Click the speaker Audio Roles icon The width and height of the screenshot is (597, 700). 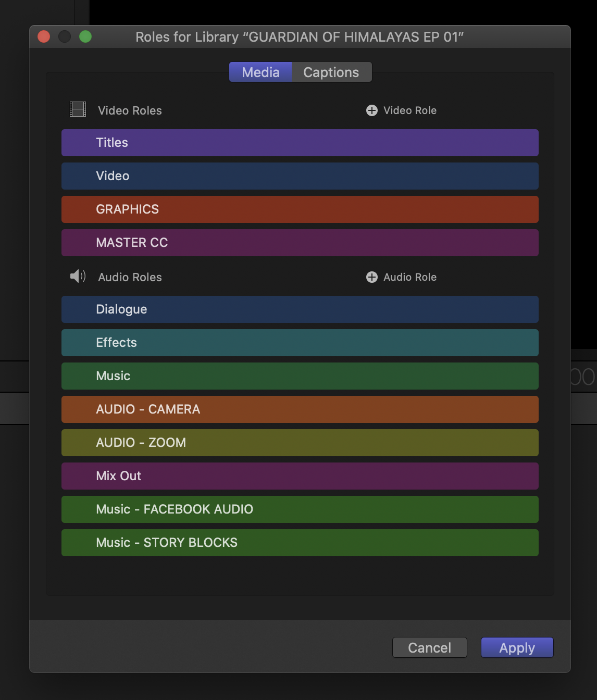point(78,276)
